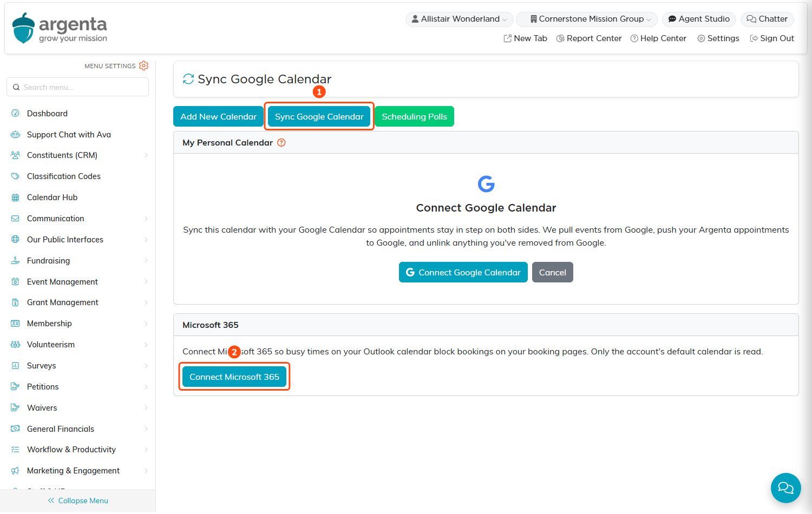The image size is (812, 514).
Task: Open the Cornerstone Mission Group dropdown
Action: [x=587, y=19]
